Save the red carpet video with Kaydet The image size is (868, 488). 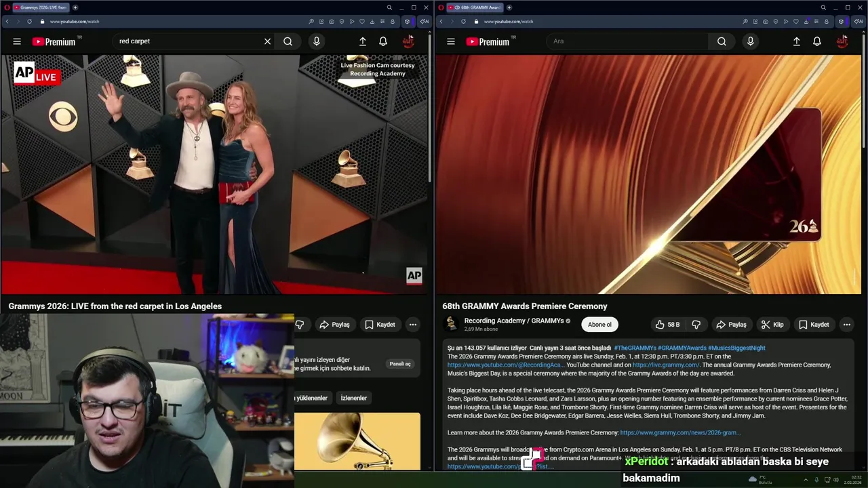pos(380,325)
